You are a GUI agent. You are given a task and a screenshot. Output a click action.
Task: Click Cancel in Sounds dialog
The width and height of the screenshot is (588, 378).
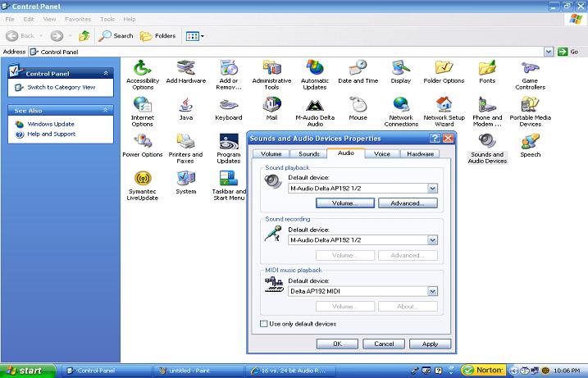coord(384,344)
